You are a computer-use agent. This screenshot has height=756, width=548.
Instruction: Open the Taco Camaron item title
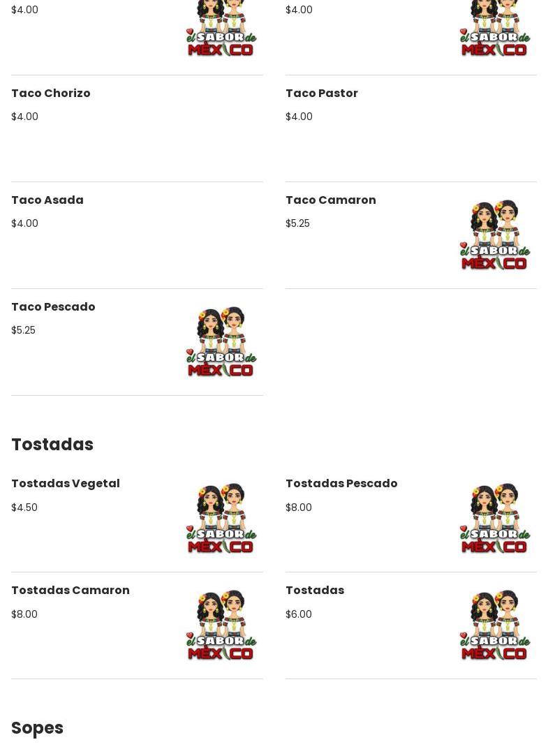(x=331, y=200)
